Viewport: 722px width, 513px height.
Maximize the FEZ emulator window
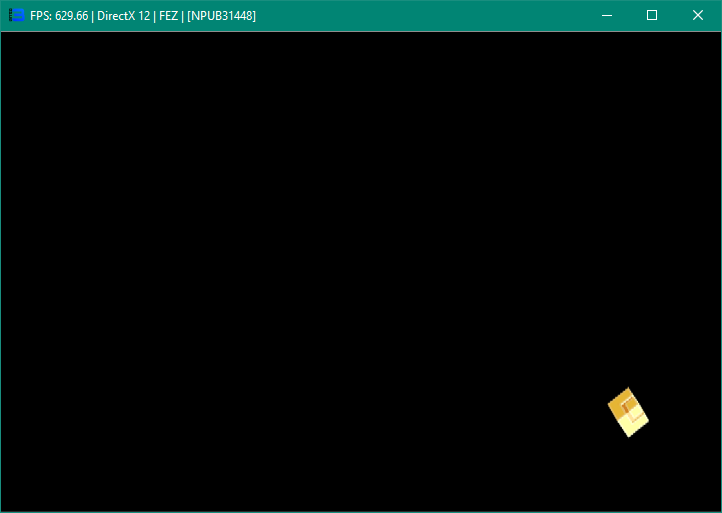[x=652, y=16]
